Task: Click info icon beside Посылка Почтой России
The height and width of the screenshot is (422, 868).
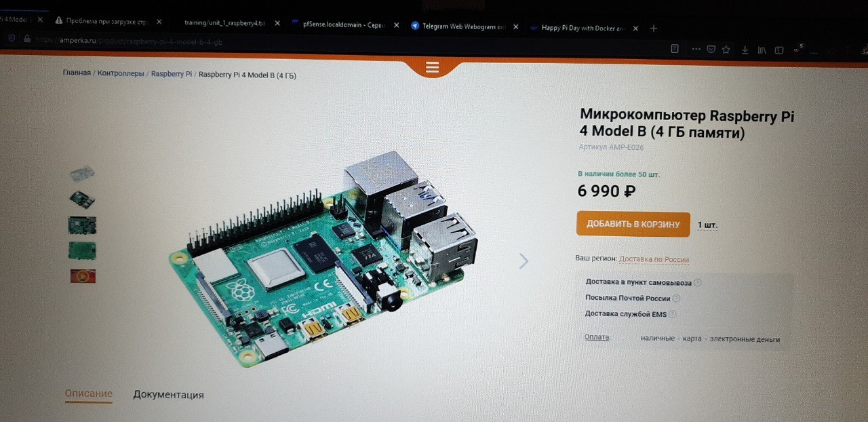Action: click(676, 299)
